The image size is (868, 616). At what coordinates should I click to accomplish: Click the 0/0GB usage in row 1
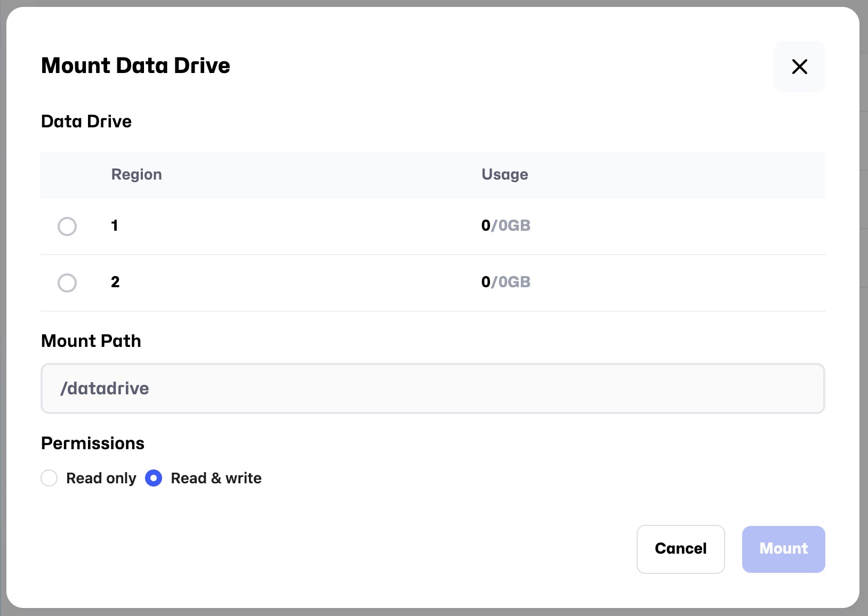coord(505,226)
